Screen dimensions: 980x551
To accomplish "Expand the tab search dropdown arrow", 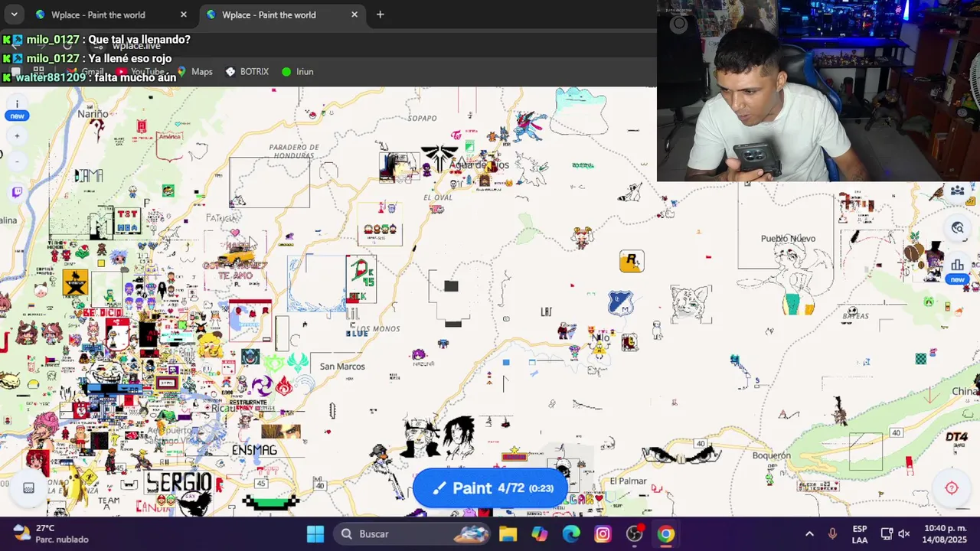I will (x=14, y=15).
